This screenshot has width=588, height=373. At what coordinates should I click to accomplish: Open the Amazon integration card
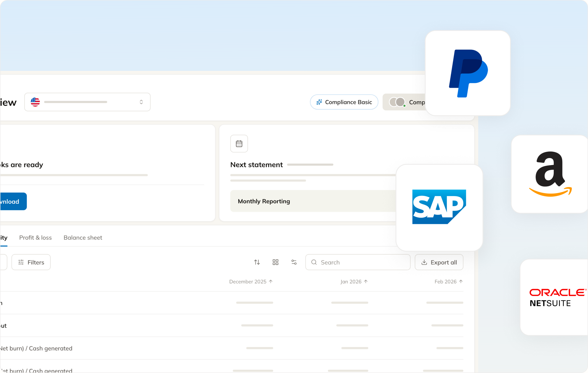click(550, 174)
